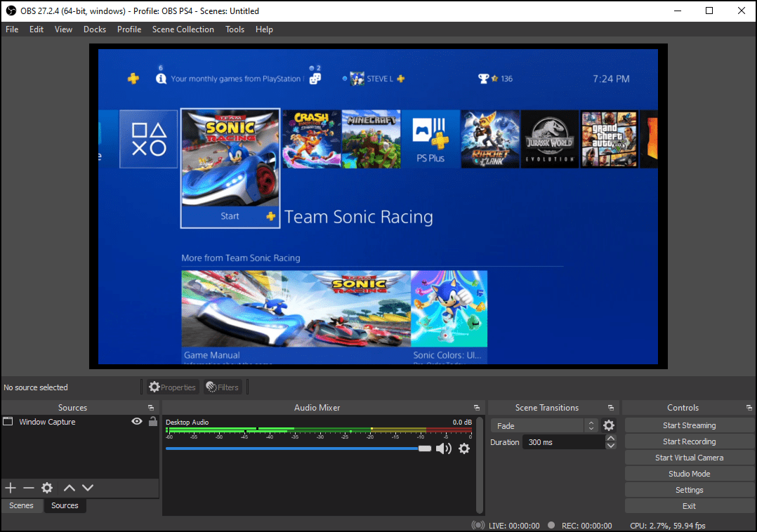Open OBS Settings from Controls
757x532 pixels.
tap(689, 489)
